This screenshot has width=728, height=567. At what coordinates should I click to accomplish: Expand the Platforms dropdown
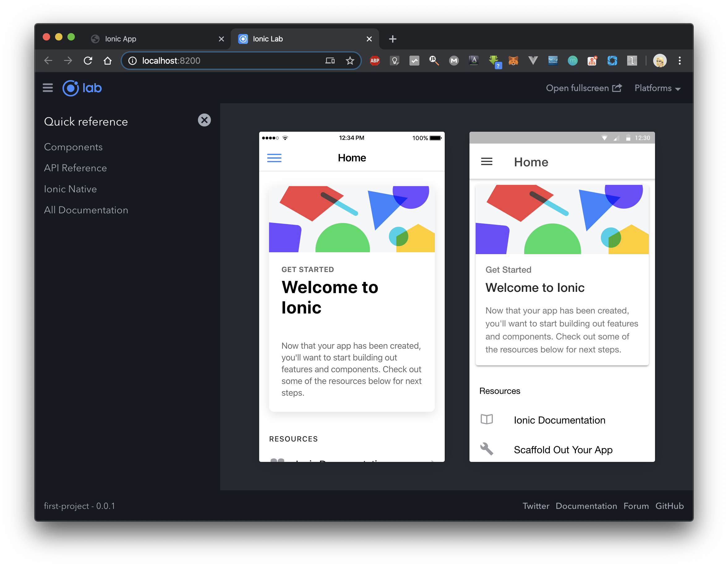[657, 88]
